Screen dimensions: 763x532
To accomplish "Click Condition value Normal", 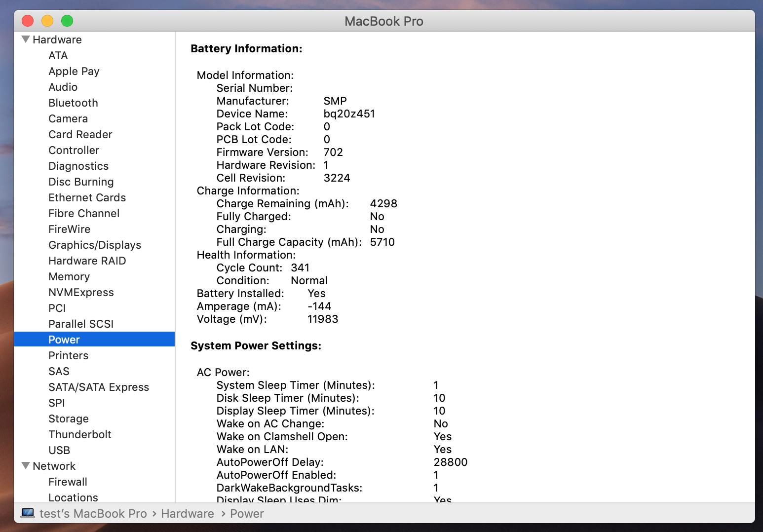I will (x=309, y=280).
